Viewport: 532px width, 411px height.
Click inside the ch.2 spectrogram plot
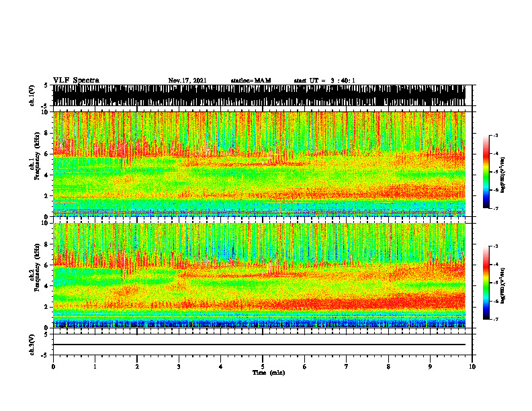pos(259,275)
